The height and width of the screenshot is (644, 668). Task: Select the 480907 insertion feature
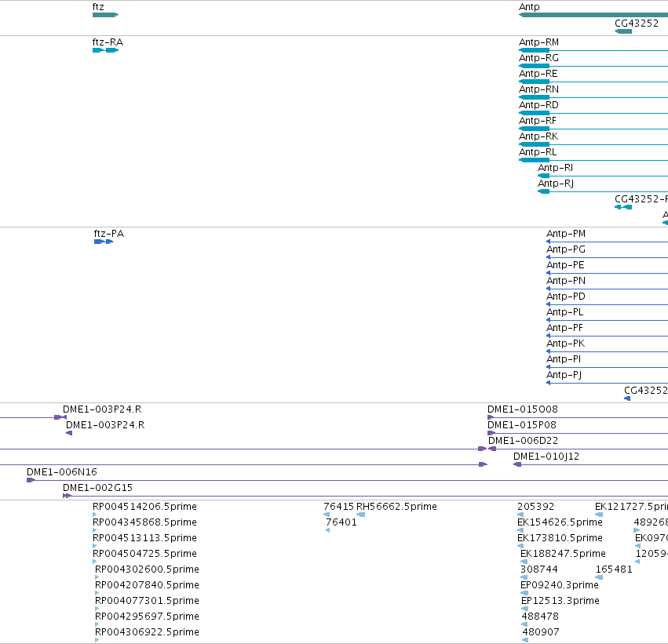point(541,632)
